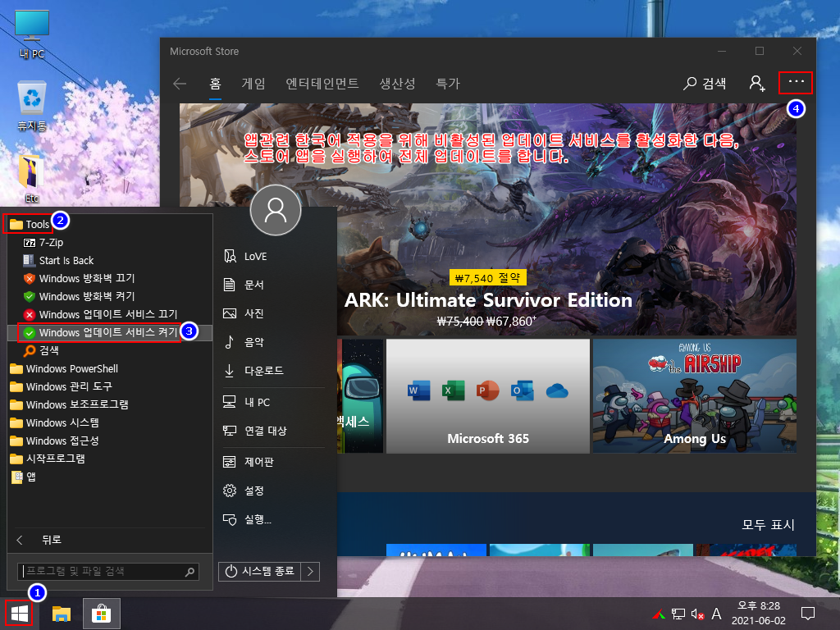The width and height of the screenshot is (840, 630).
Task: Expand the Windows 관리 도구 folder
Action: coord(61,386)
